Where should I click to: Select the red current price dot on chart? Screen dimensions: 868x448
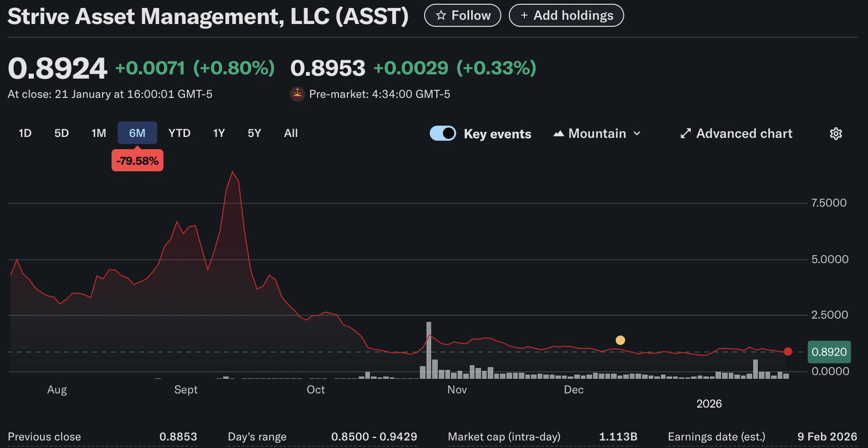pos(788,352)
